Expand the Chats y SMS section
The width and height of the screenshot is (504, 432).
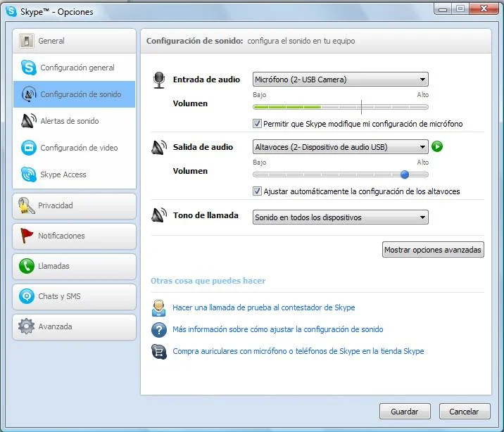74,296
